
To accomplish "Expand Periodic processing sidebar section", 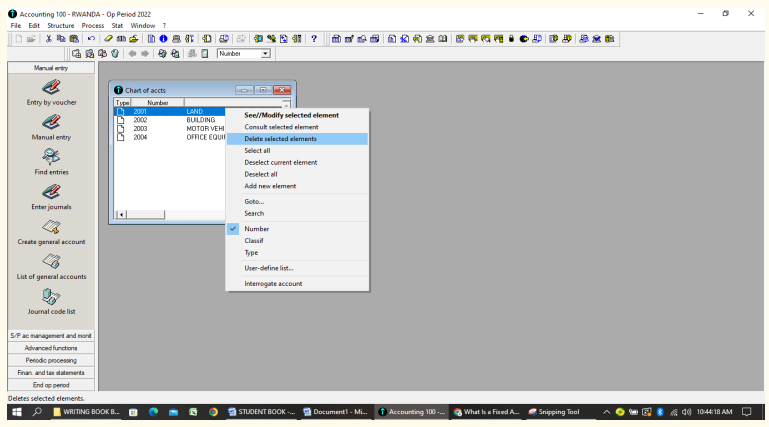I will coord(51,360).
